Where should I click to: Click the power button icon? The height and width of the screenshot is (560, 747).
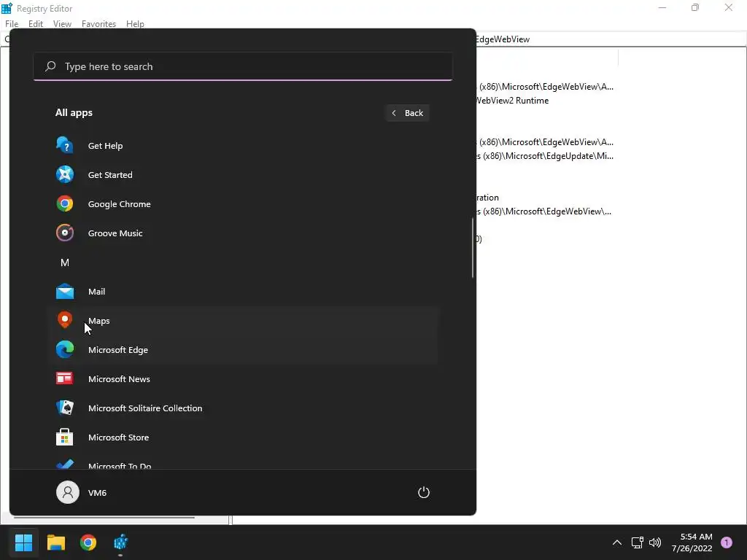click(x=424, y=492)
